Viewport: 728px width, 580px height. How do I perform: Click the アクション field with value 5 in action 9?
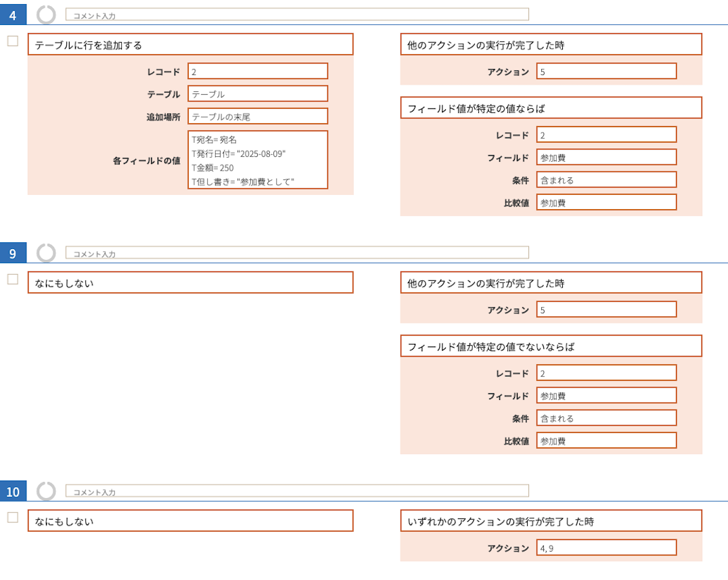click(606, 310)
